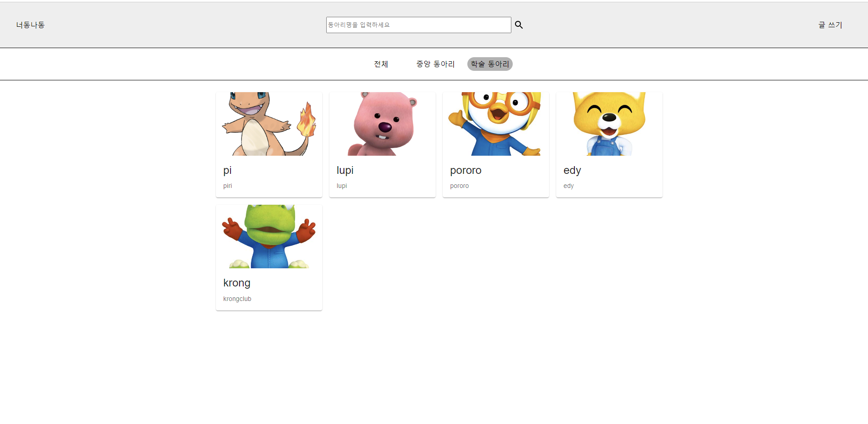The width and height of the screenshot is (868, 424).
Task: Select the 중앙 동아리 tab
Action: click(436, 64)
